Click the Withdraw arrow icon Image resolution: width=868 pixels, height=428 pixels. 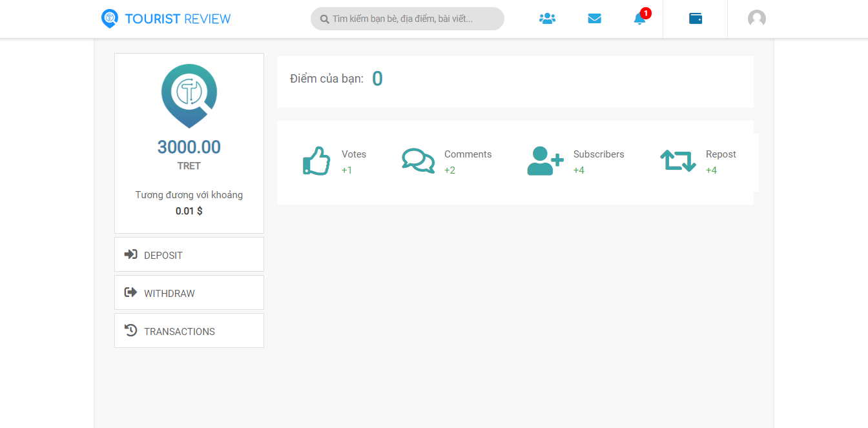pos(130,292)
